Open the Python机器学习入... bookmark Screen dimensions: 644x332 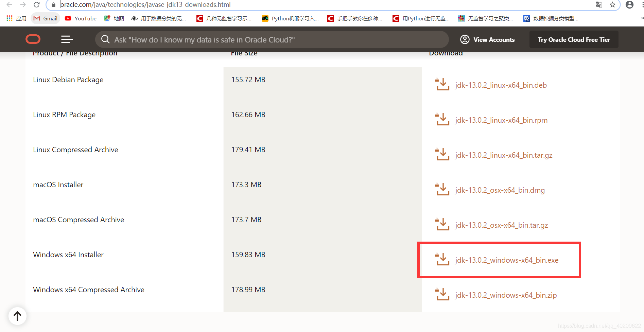(x=290, y=18)
